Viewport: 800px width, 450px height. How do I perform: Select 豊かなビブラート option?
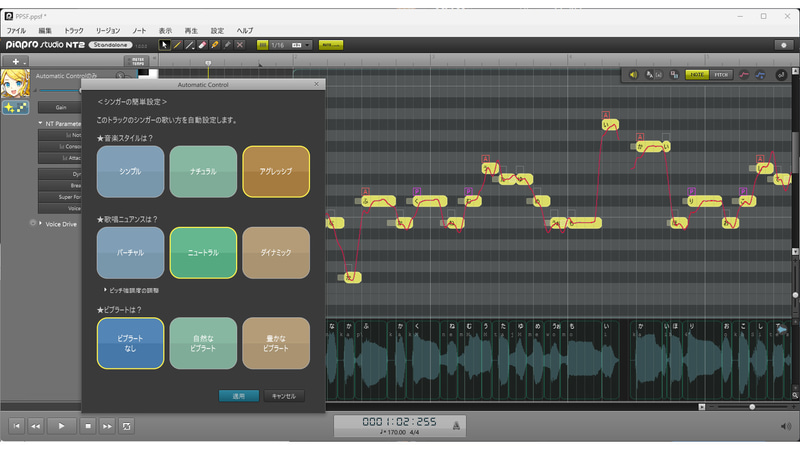click(x=276, y=343)
